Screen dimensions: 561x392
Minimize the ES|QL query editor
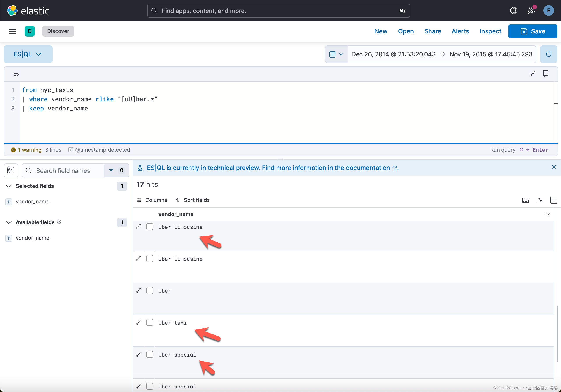(x=532, y=73)
